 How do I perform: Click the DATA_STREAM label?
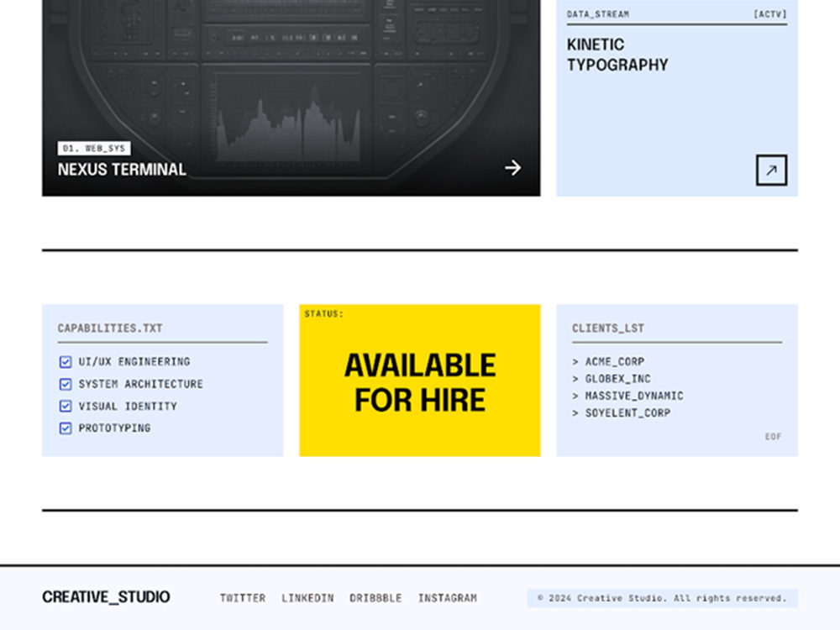tap(598, 14)
